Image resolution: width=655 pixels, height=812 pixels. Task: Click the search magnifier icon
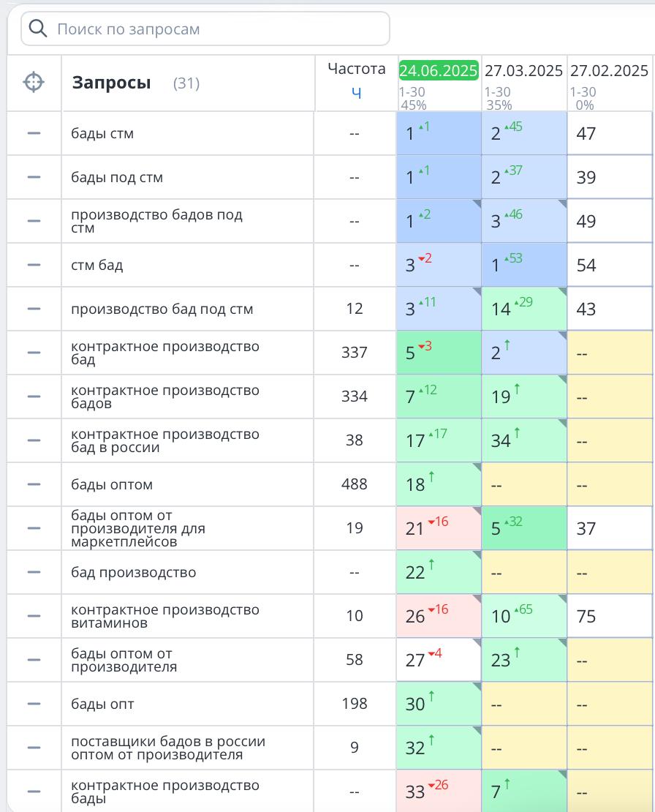(x=37, y=29)
